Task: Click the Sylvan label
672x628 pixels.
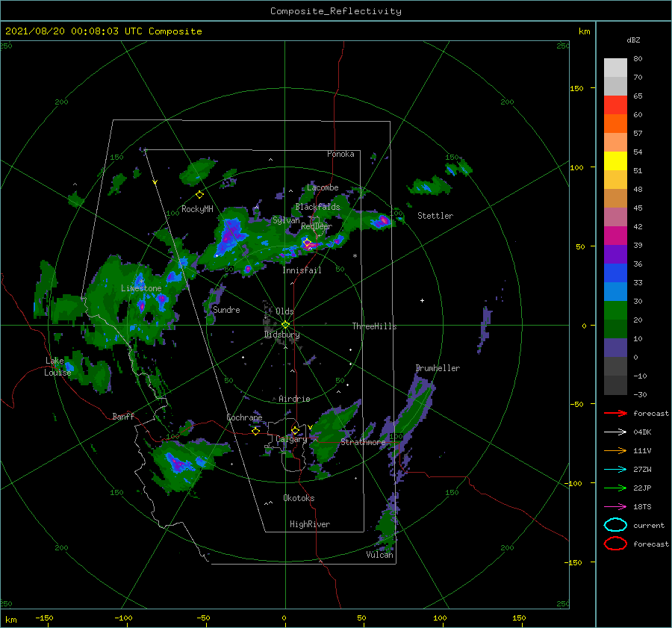Action: pyautogui.click(x=286, y=220)
